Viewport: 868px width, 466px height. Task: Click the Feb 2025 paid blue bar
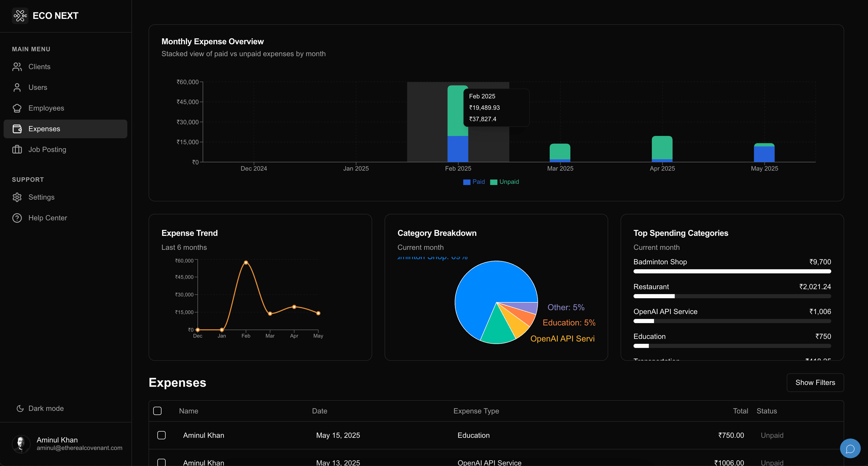[458, 149]
